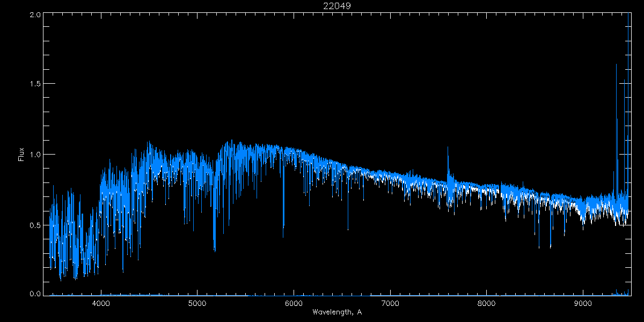
Task: Click the 2.0 y-axis tick label
Action: (34, 14)
